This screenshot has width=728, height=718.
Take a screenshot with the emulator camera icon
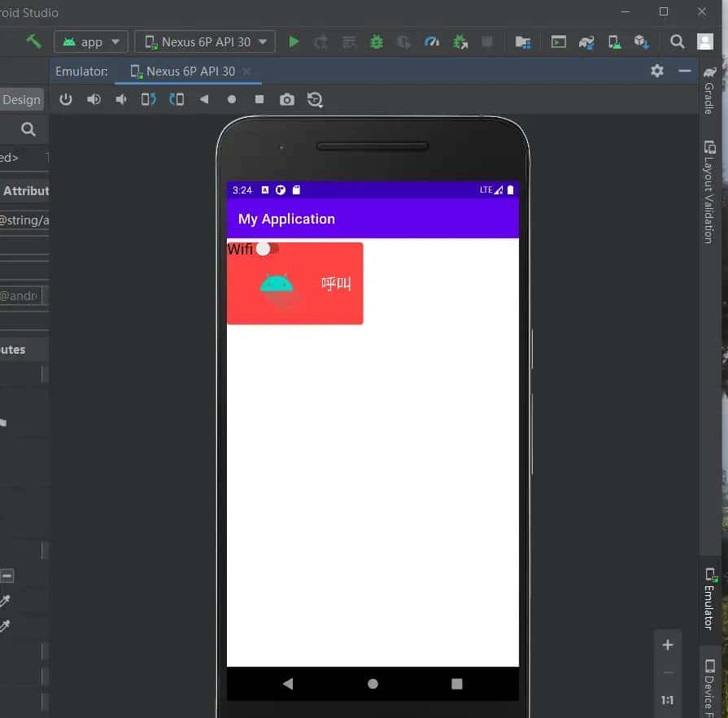[x=286, y=99]
